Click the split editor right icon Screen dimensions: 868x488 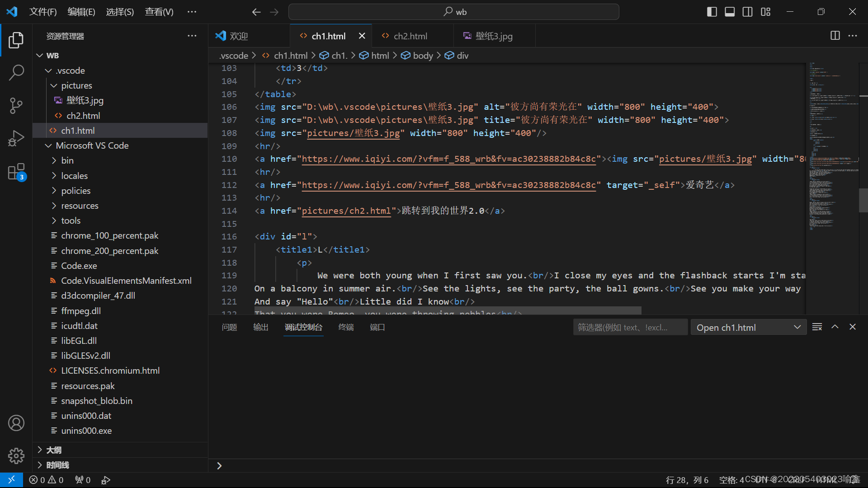[835, 36]
